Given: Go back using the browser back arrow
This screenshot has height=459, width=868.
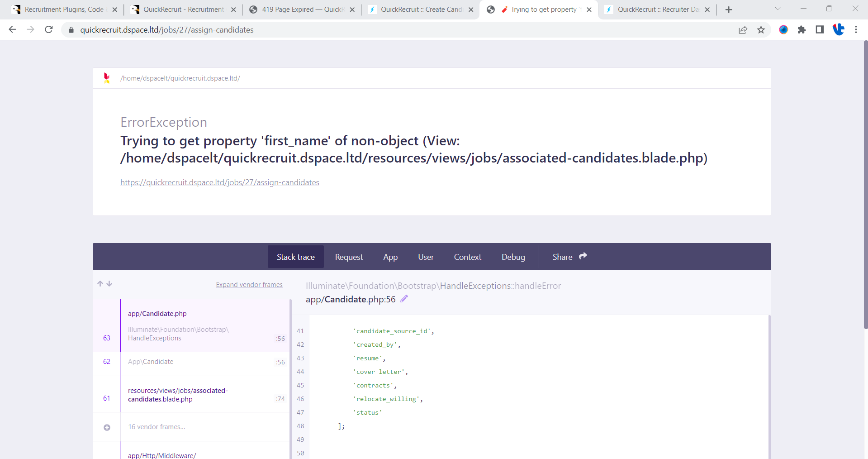Looking at the screenshot, I should 13,30.
